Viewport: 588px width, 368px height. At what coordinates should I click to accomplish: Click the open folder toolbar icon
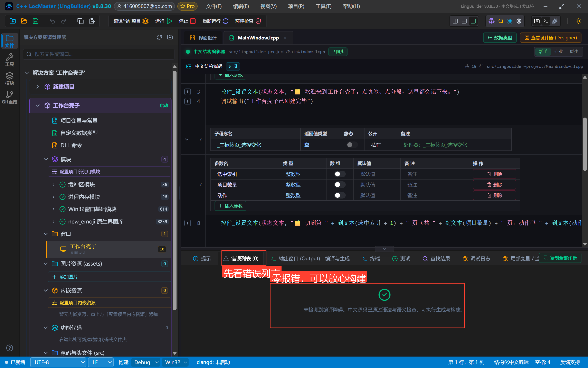coord(24,21)
